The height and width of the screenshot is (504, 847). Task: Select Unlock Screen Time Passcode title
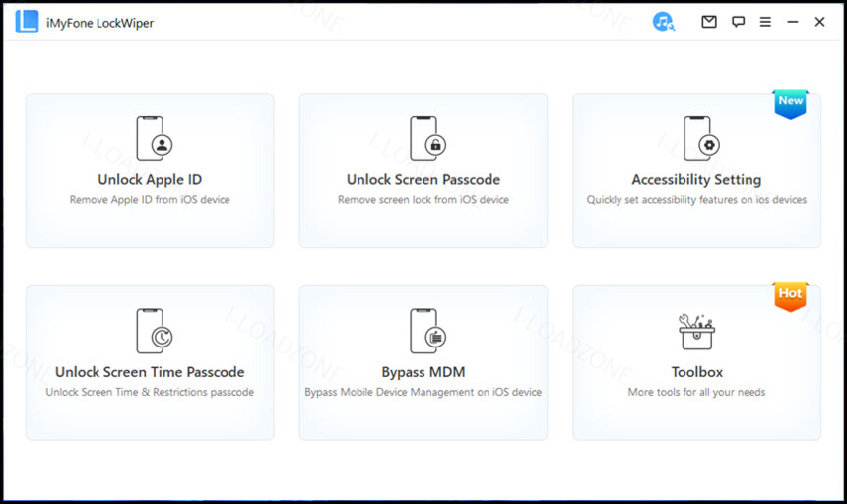pos(150,372)
